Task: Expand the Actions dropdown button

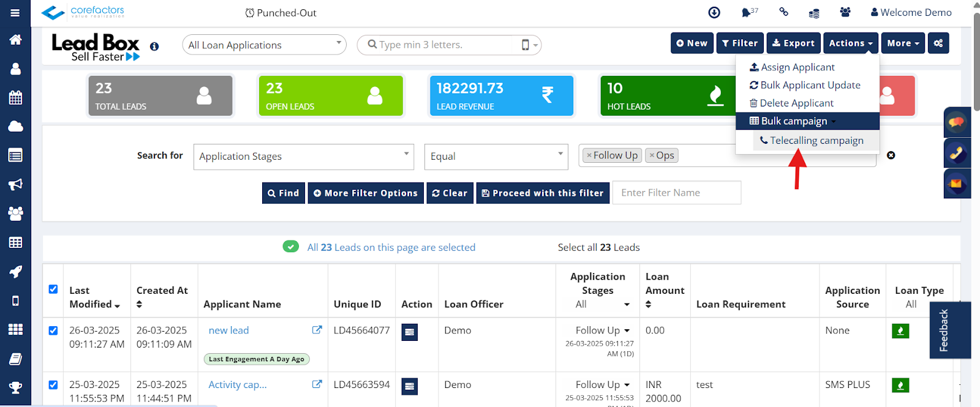Action: tap(851, 43)
